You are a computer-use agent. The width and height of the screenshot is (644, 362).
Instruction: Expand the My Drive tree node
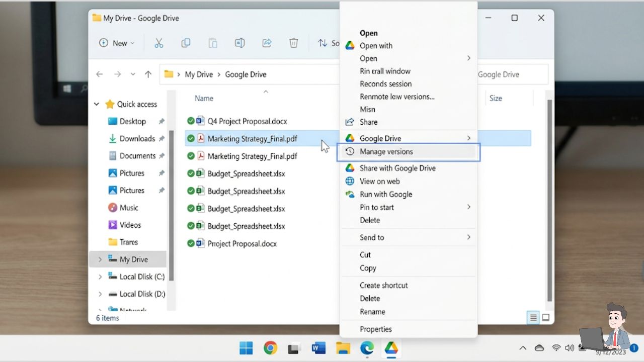[x=100, y=259]
